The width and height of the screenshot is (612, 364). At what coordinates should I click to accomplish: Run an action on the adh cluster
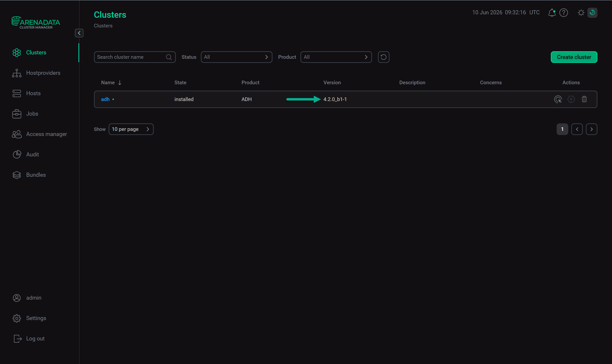tap(558, 99)
